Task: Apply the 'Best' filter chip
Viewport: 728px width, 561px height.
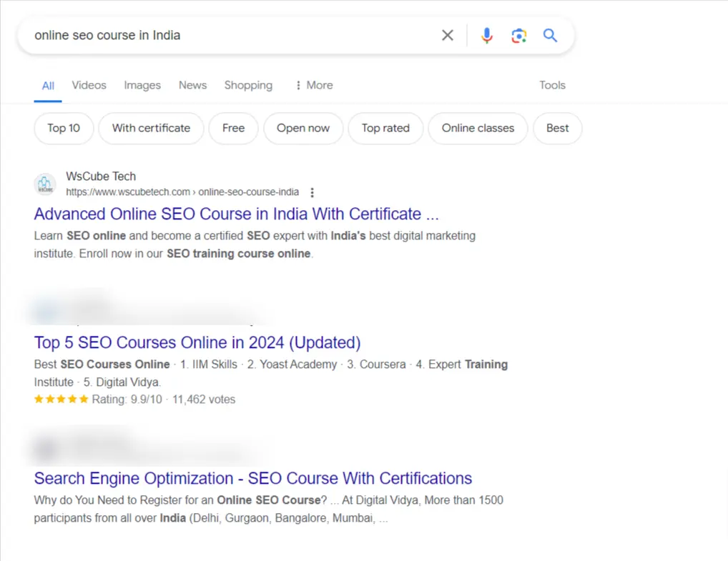Action: click(557, 128)
